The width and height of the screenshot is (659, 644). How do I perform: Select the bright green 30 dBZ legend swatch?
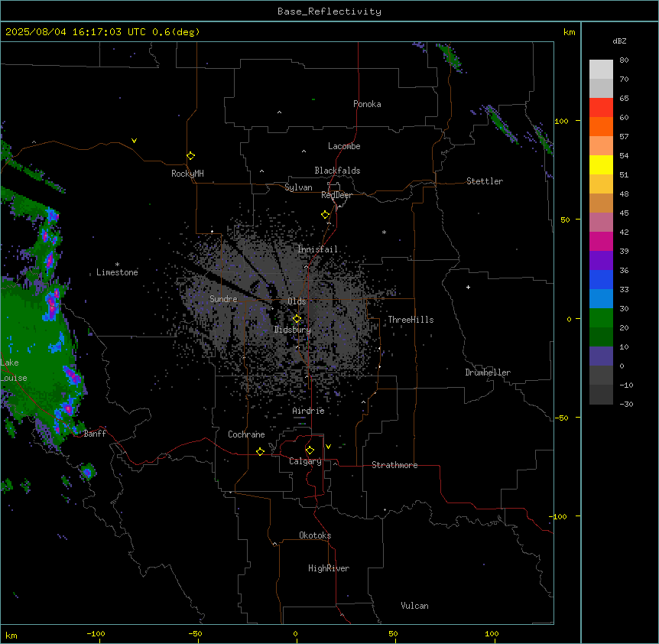(x=601, y=318)
